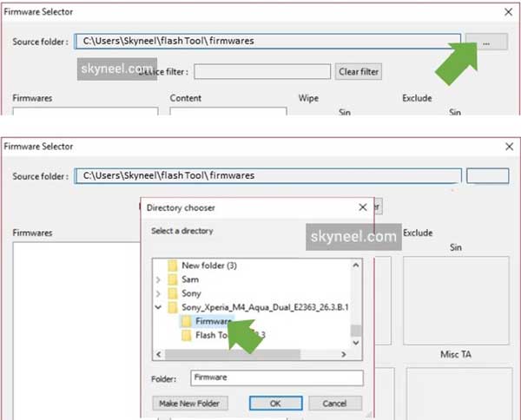
Task: Click Content list box in top window
Action: pyautogui.click(x=228, y=111)
